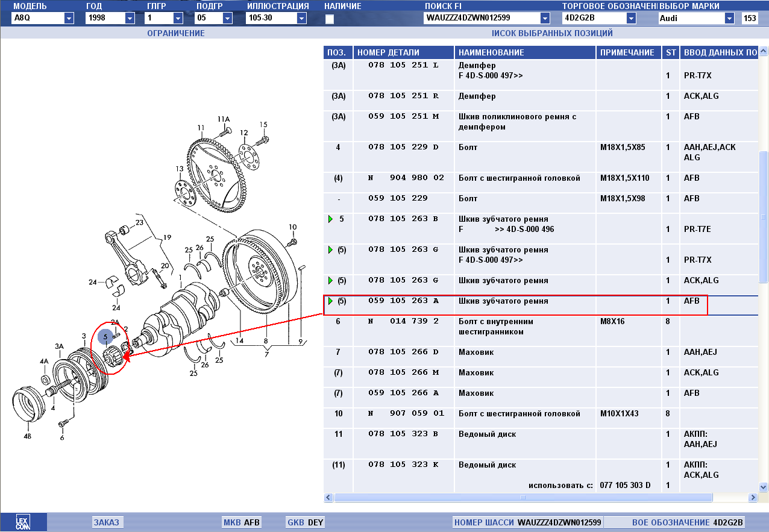Click the LEX COM logo icon

22,522
